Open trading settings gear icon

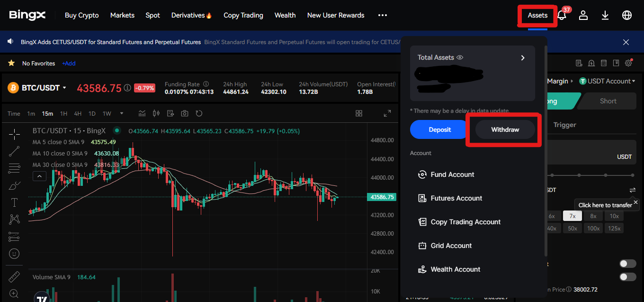[629, 63]
